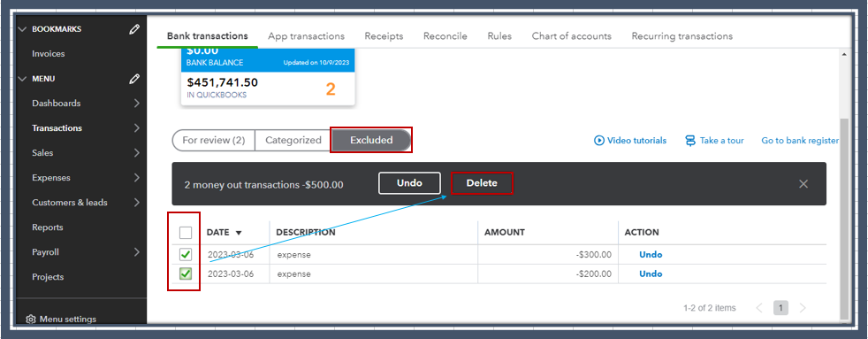Screen dimensions: 868x339
Task: Play Video tutorials
Action: (630, 141)
